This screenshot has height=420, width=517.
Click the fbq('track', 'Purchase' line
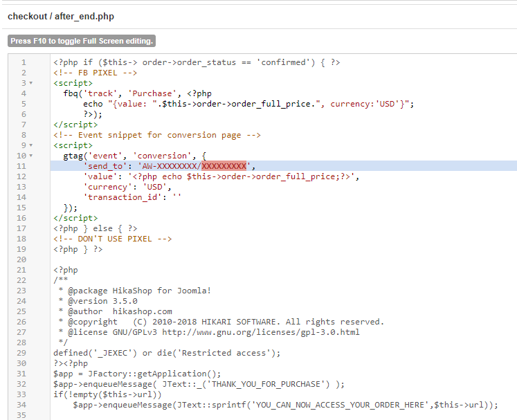138,93
